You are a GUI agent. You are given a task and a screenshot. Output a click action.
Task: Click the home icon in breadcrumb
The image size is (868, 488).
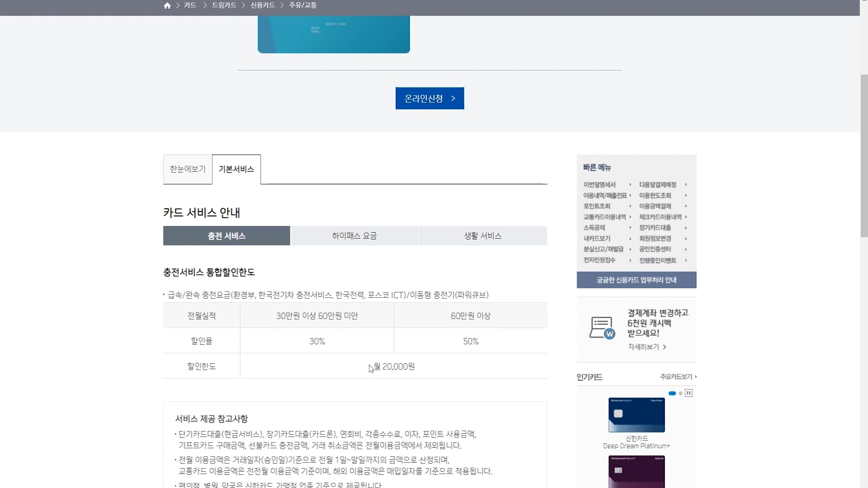coord(167,5)
